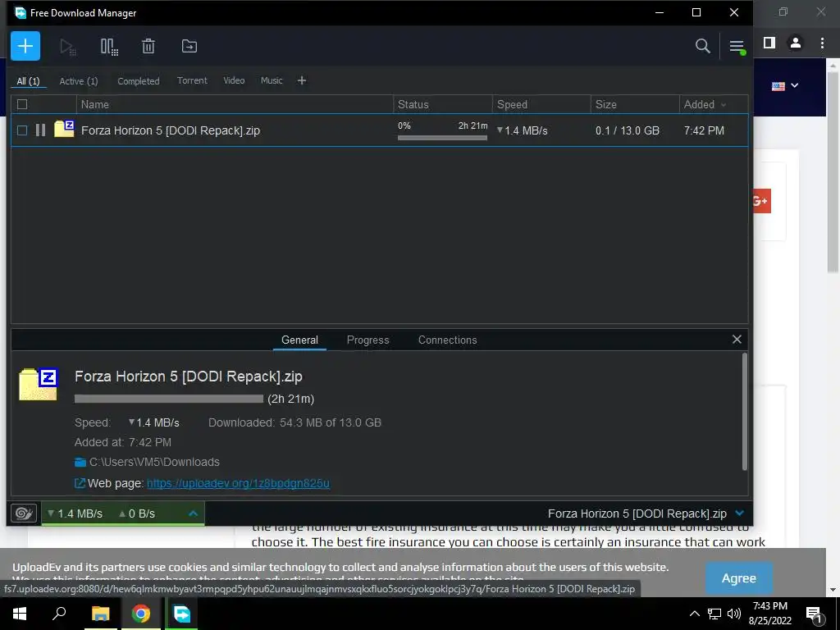Open the Connections details tab
The height and width of the screenshot is (630, 840).
[447, 340]
